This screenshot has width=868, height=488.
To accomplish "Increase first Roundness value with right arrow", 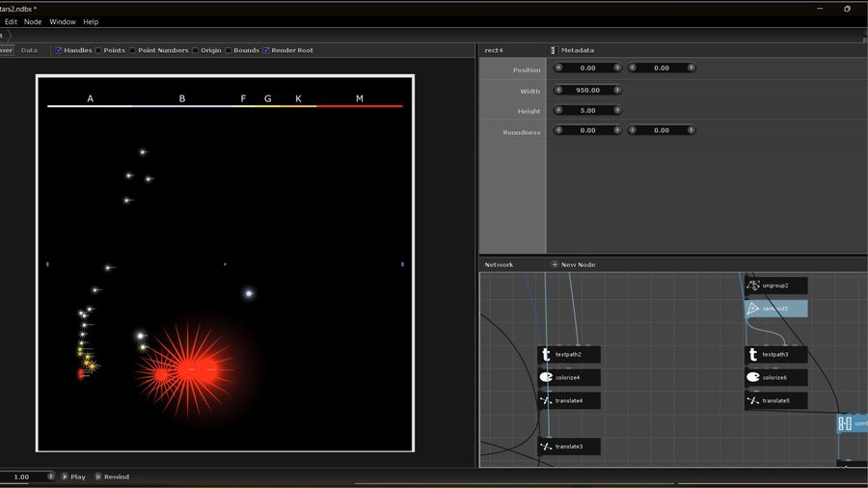I will [617, 130].
